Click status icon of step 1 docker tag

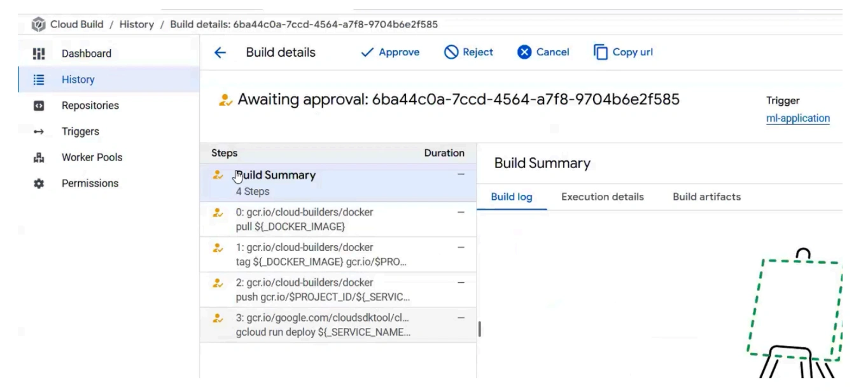click(x=218, y=247)
